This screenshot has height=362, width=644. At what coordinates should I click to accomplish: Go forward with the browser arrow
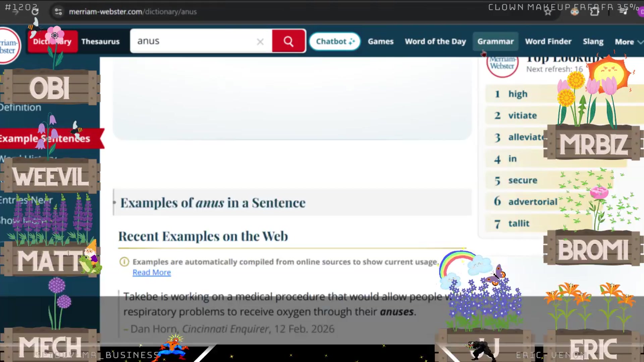(15, 12)
